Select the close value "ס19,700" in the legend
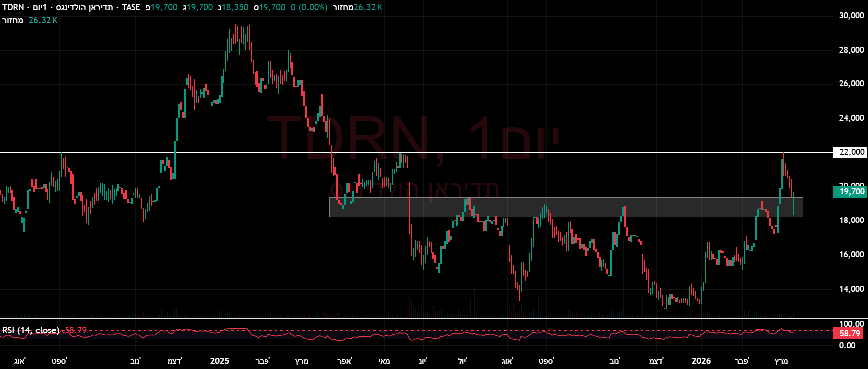 269,7
